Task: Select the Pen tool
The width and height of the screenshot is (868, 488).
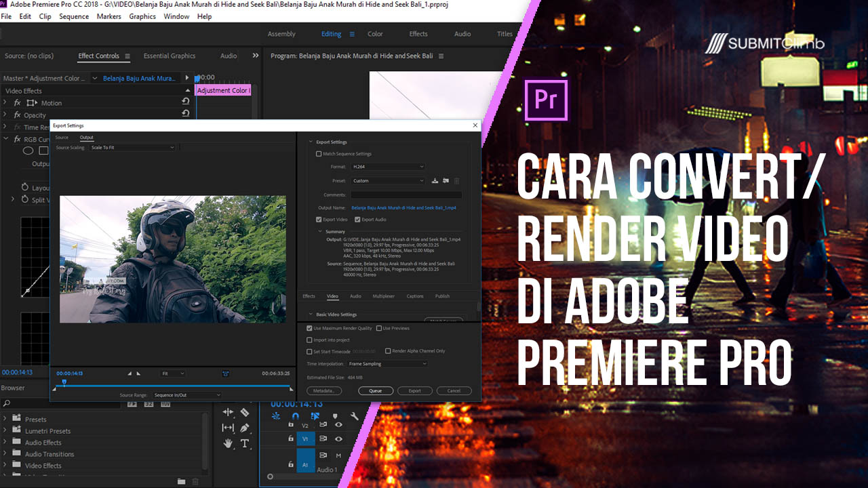Action: [245, 428]
